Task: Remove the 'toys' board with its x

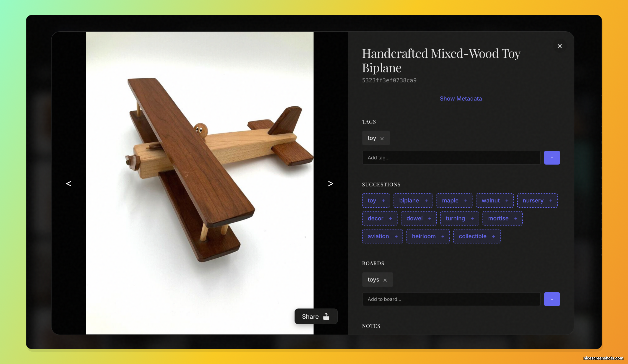Action: click(x=385, y=280)
